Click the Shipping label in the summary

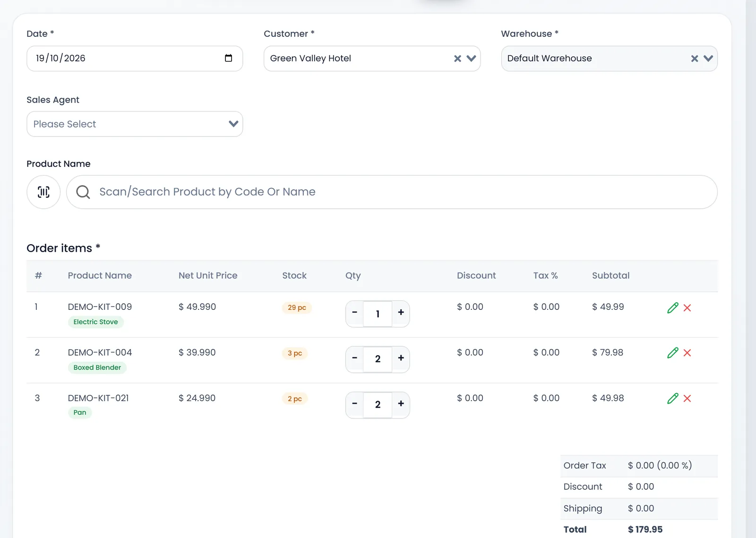tap(583, 509)
